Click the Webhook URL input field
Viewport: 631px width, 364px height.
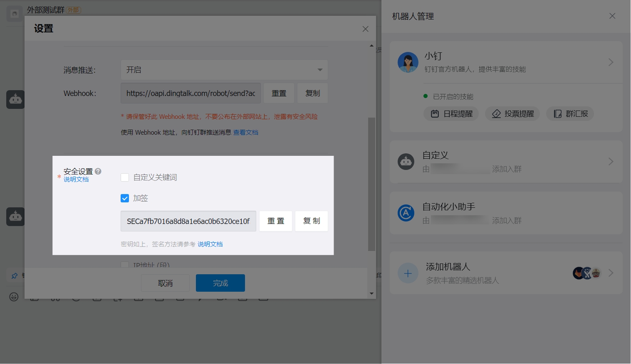tap(191, 93)
